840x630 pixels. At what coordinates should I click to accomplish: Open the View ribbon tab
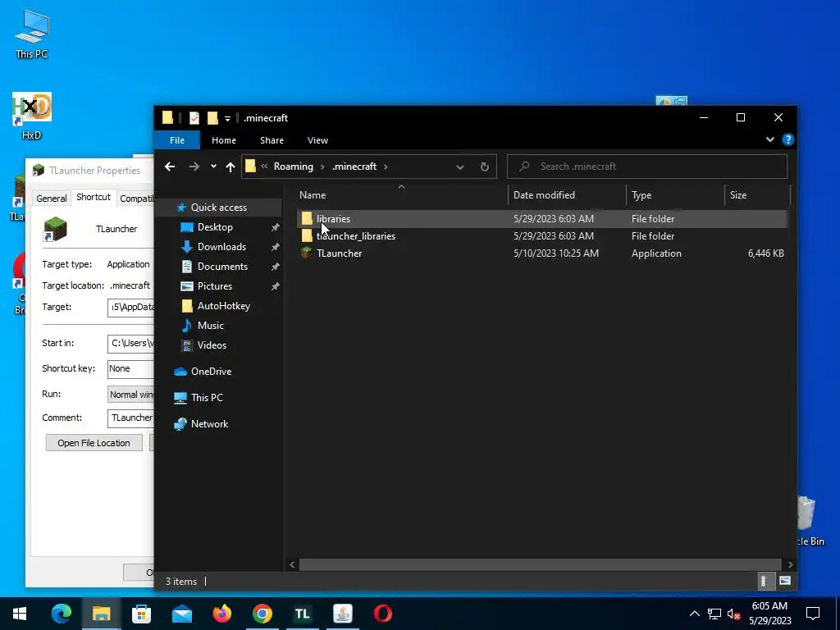317,140
